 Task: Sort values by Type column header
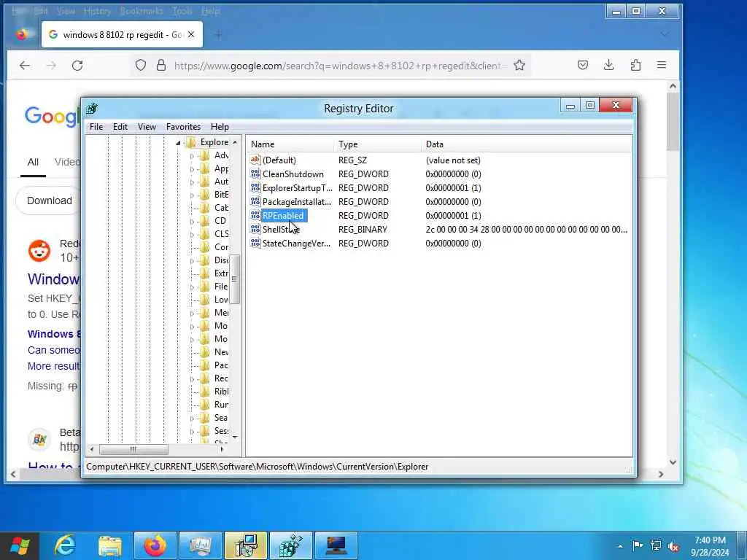click(377, 144)
